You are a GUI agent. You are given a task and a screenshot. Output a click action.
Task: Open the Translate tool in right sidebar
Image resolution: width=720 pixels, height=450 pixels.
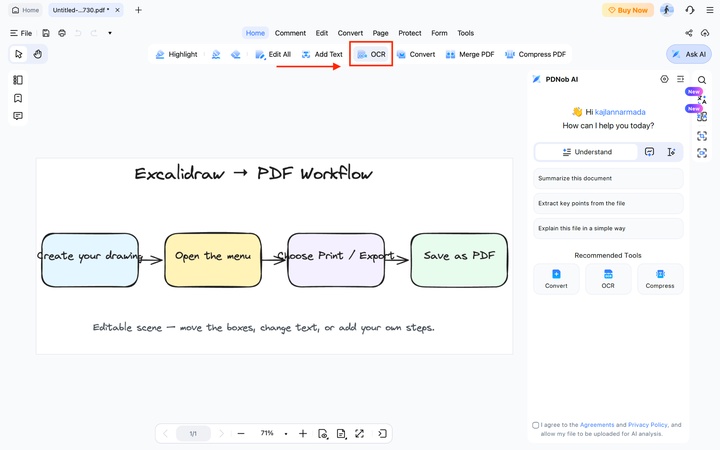[x=702, y=99]
